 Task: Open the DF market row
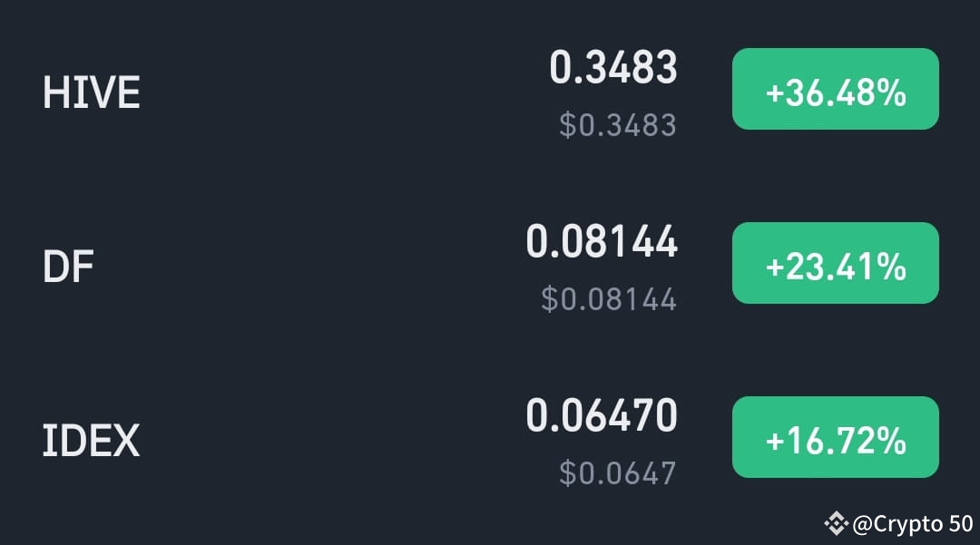click(363, 266)
